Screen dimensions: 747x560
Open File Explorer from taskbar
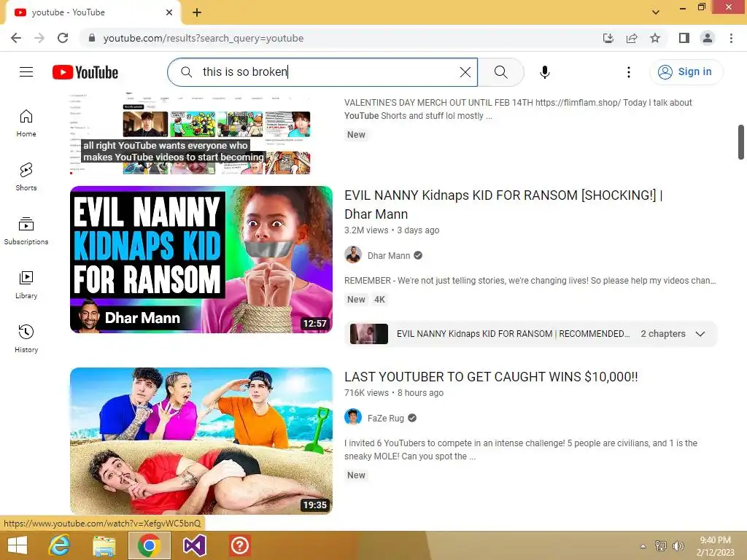[104, 545]
